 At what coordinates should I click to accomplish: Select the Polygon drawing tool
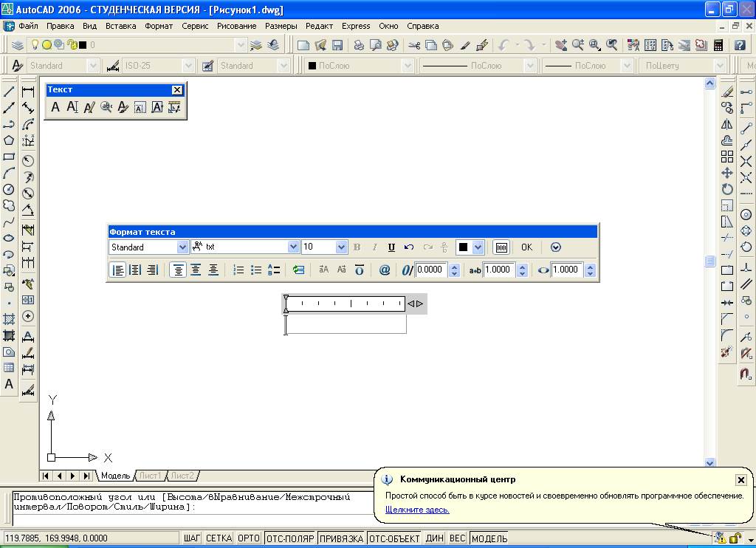9,140
